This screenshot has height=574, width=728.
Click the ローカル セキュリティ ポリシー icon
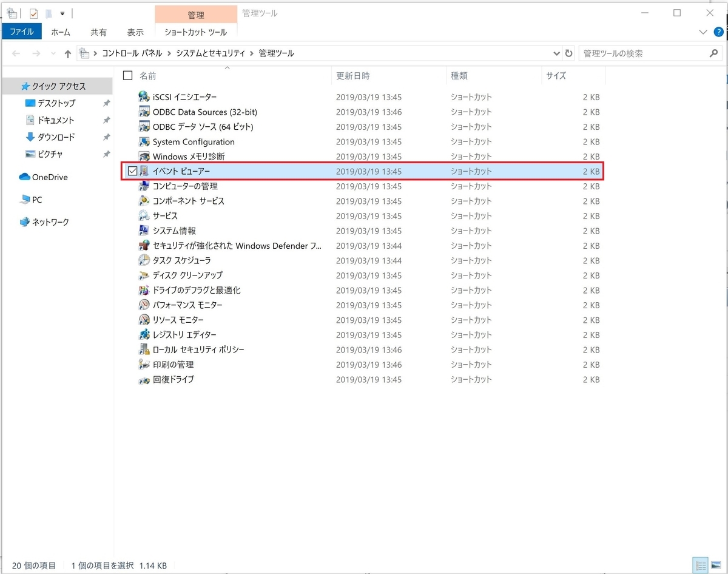point(144,349)
